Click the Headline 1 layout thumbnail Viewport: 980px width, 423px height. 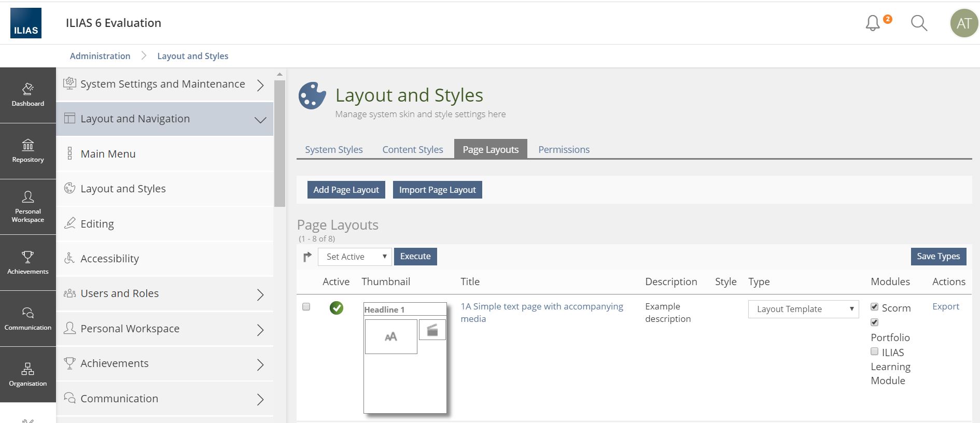[x=405, y=358]
